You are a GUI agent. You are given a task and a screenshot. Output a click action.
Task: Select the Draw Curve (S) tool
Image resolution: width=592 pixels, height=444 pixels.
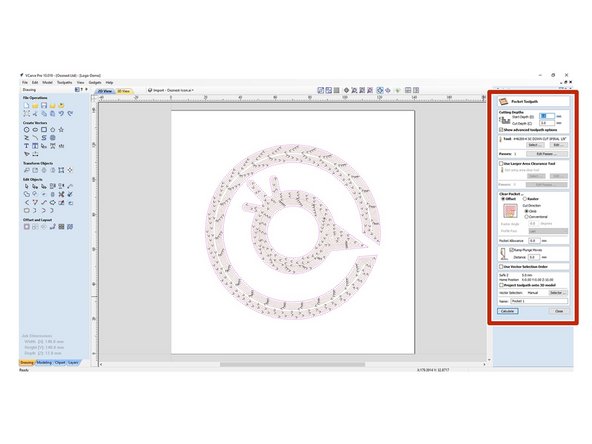tap(44, 138)
